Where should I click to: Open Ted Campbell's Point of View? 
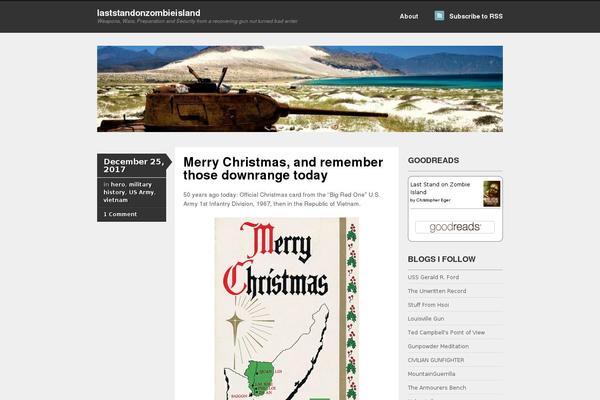pyautogui.click(x=446, y=332)
